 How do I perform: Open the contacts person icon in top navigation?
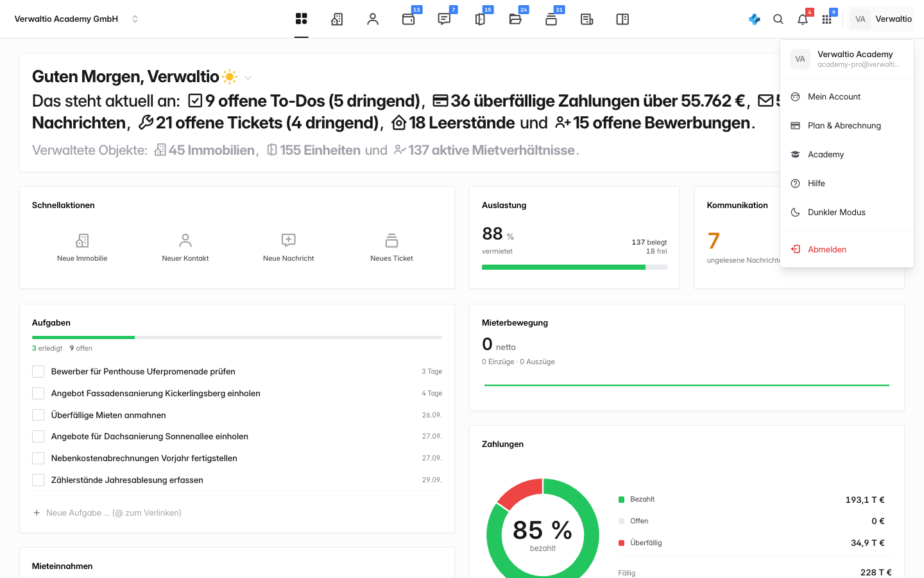373,19
